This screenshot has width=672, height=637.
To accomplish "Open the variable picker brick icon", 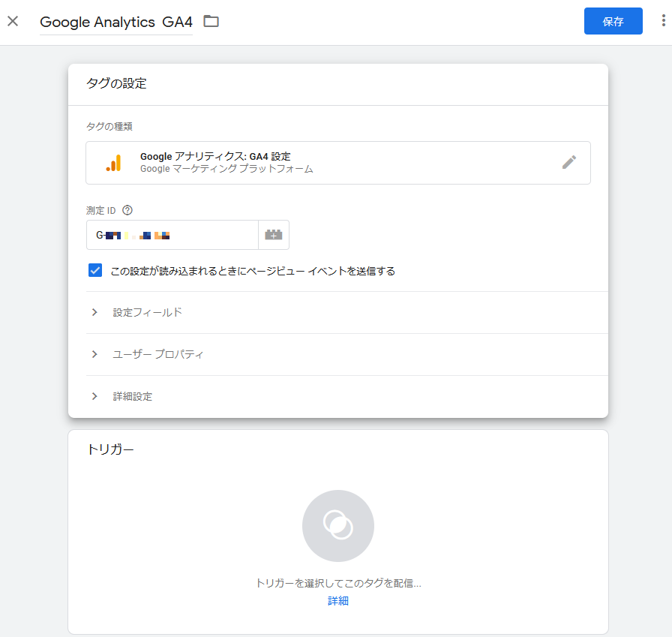I will 274,235.
